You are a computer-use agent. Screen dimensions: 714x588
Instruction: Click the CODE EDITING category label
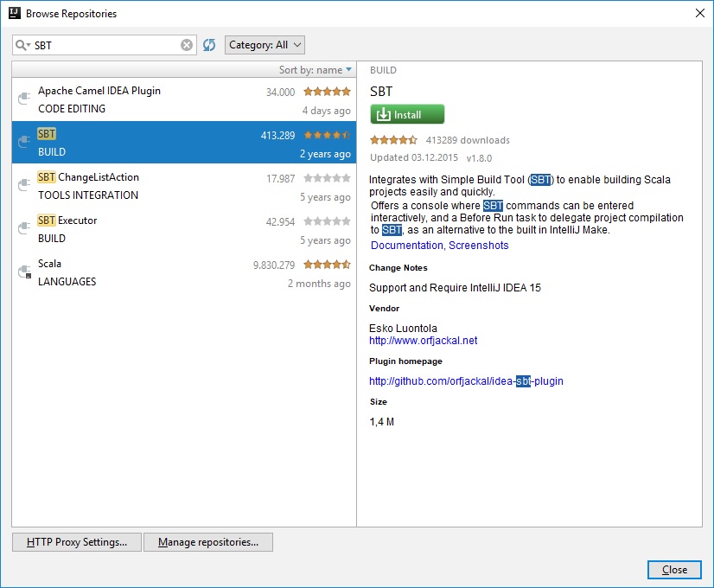click(72, 108)
